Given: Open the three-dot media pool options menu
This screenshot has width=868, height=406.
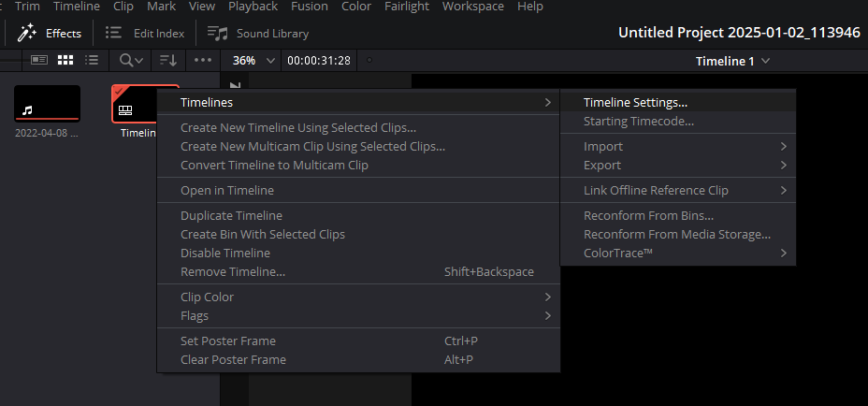Looking at the screenshot, I should click(x=202, y=60).
